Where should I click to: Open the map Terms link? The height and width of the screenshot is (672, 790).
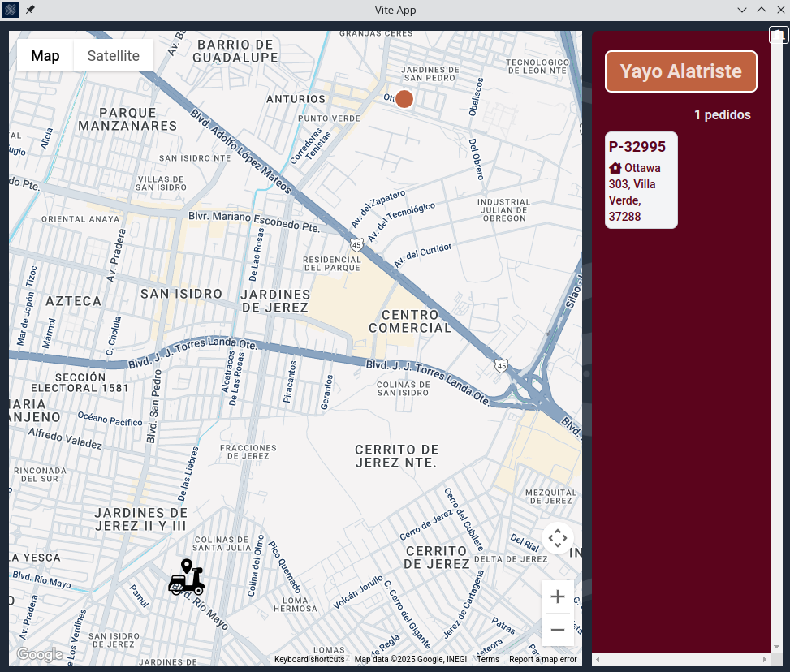tap(488, 660)
